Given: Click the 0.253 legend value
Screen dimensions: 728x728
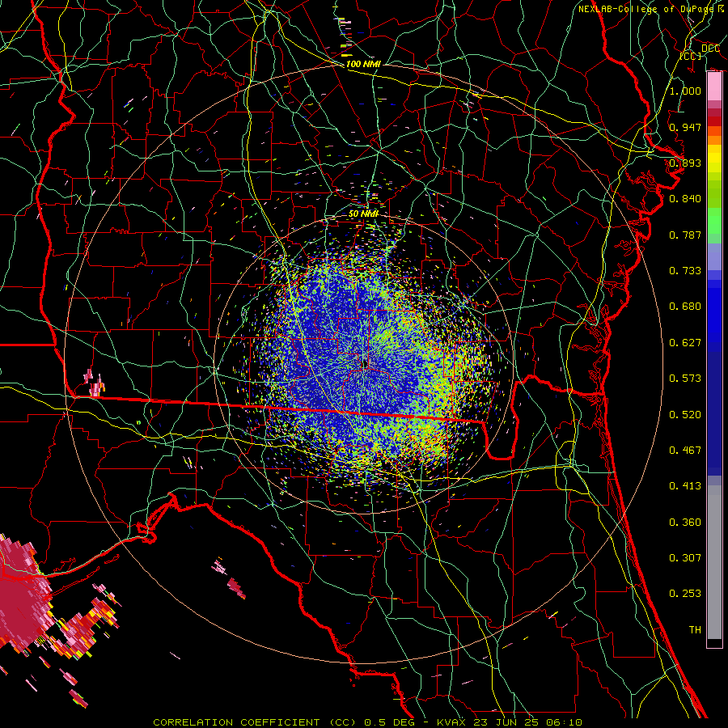Looking at the screenshot, I should coord(685,594).
